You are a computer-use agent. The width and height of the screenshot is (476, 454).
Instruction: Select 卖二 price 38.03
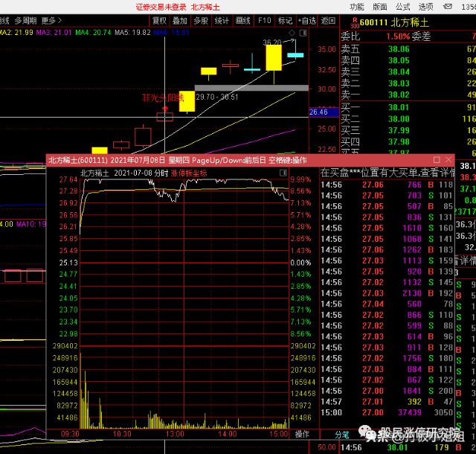[x=399, y=83]
